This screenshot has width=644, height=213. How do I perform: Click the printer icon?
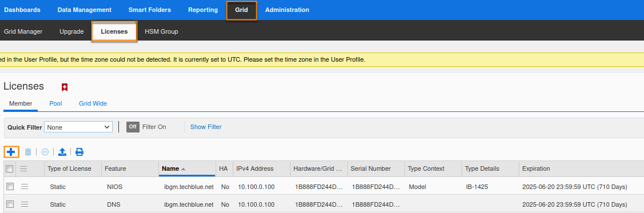click(79, 152)
